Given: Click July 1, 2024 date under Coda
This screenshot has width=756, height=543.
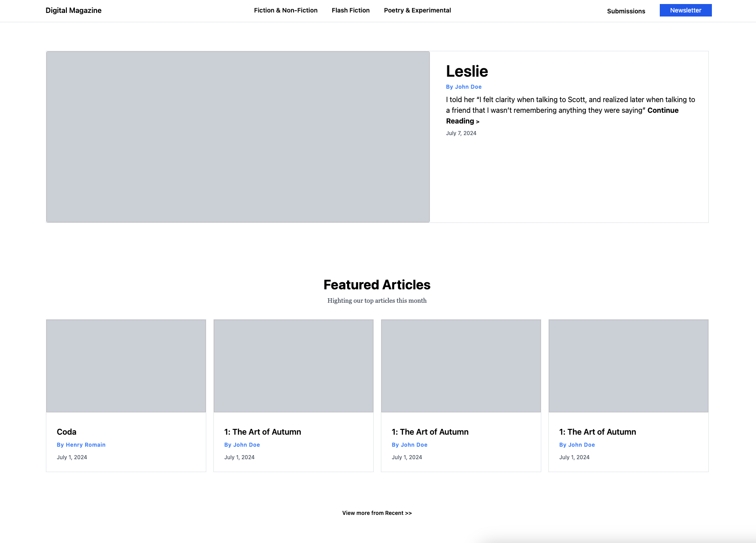Looking at the screenshot, I should 72,457.
